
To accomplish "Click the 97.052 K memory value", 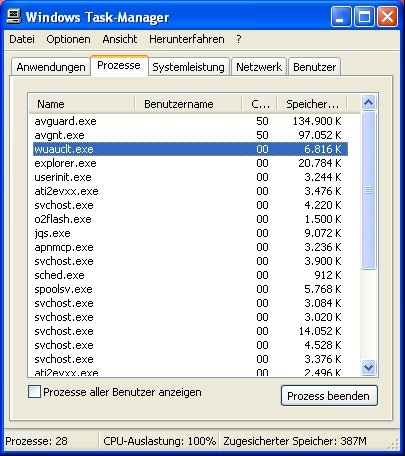I will tap(320, 135).
